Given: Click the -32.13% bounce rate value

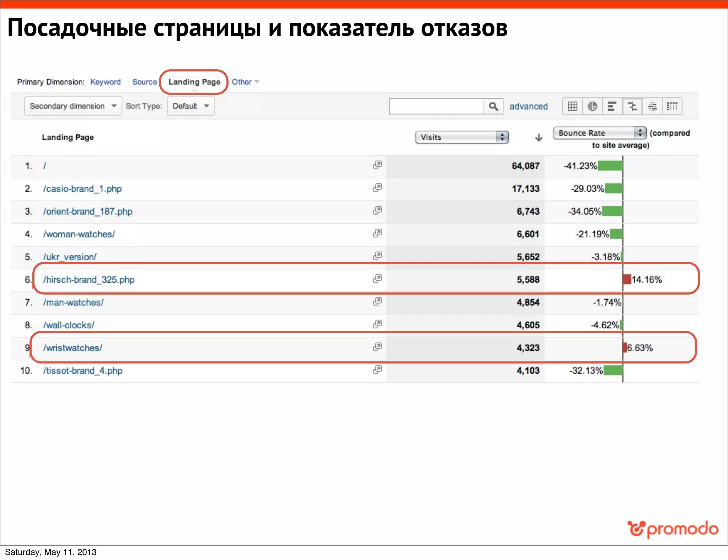Looking at the screenshot, I should (586, 371).
